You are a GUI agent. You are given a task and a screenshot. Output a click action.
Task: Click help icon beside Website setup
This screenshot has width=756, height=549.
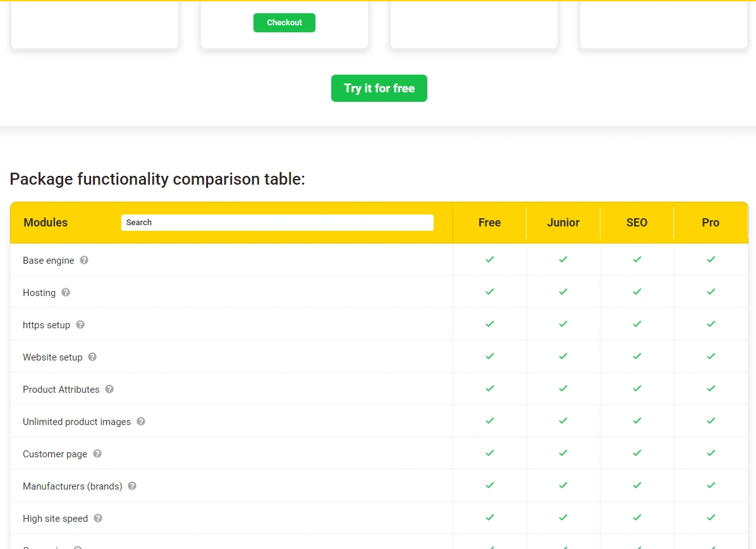92,357
